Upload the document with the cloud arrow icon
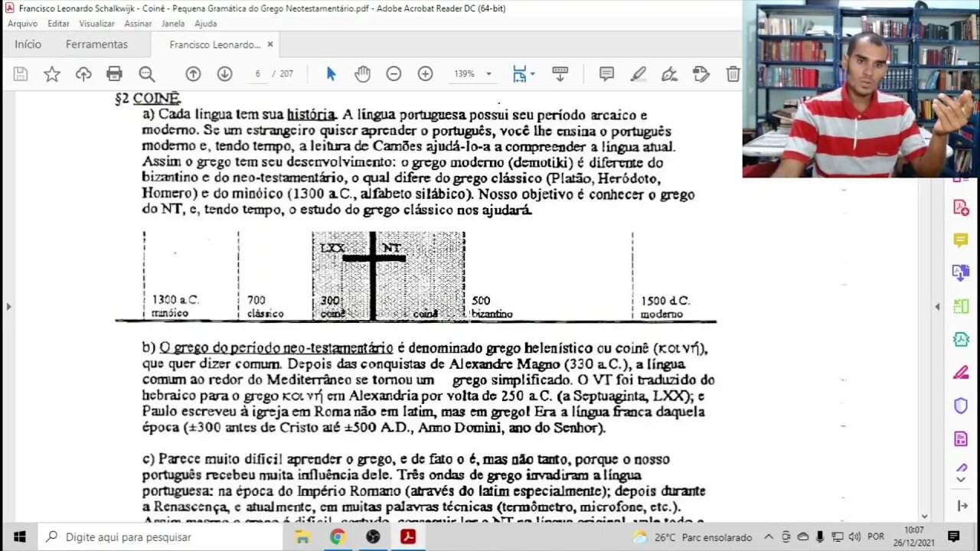 [x=83, y=74]
